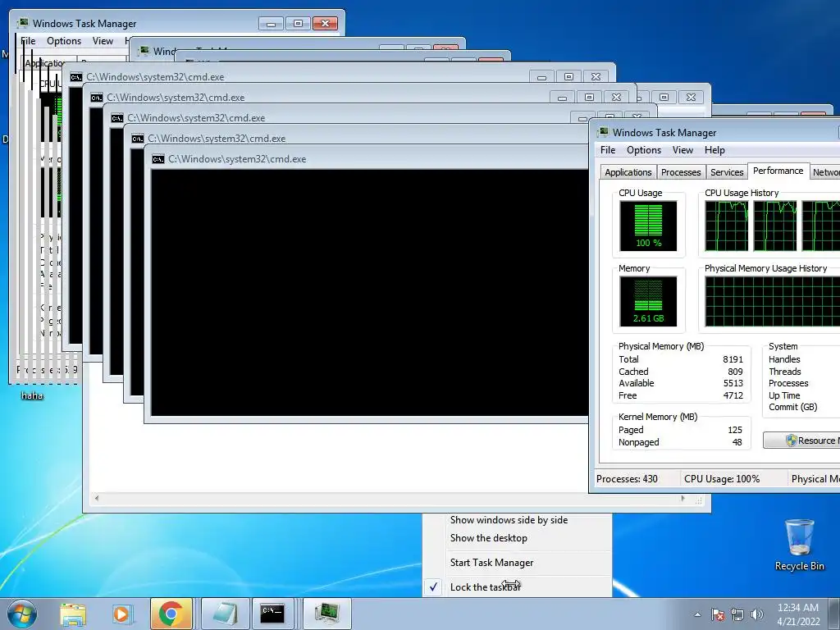Open the network status tray icon
The width and height of the screenshot is (840, 630).
tap(737, 614)
